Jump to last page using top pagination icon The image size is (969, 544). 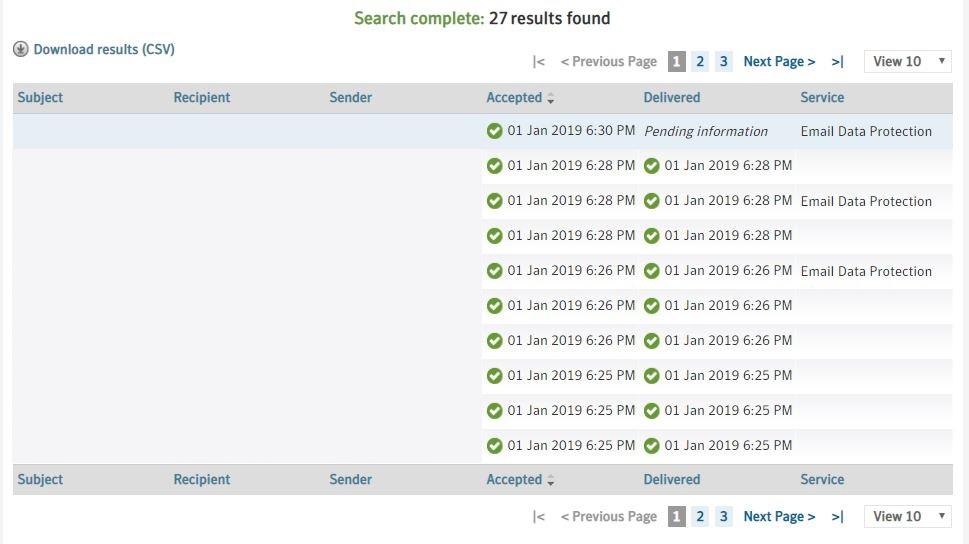(837, 62)
